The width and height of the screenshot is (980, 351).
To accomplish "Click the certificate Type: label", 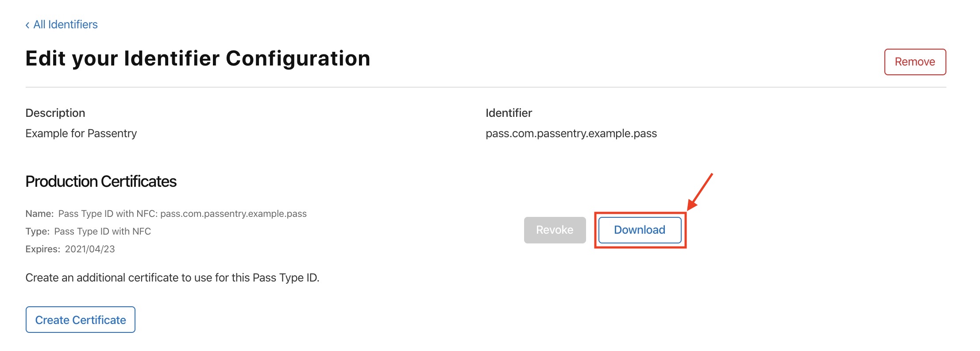I will click(x=37, y=231).
